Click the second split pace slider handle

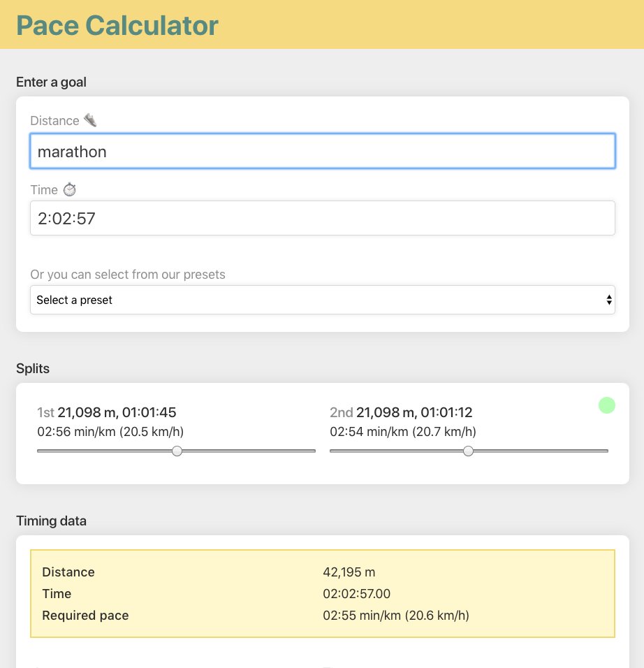(468, 451)
